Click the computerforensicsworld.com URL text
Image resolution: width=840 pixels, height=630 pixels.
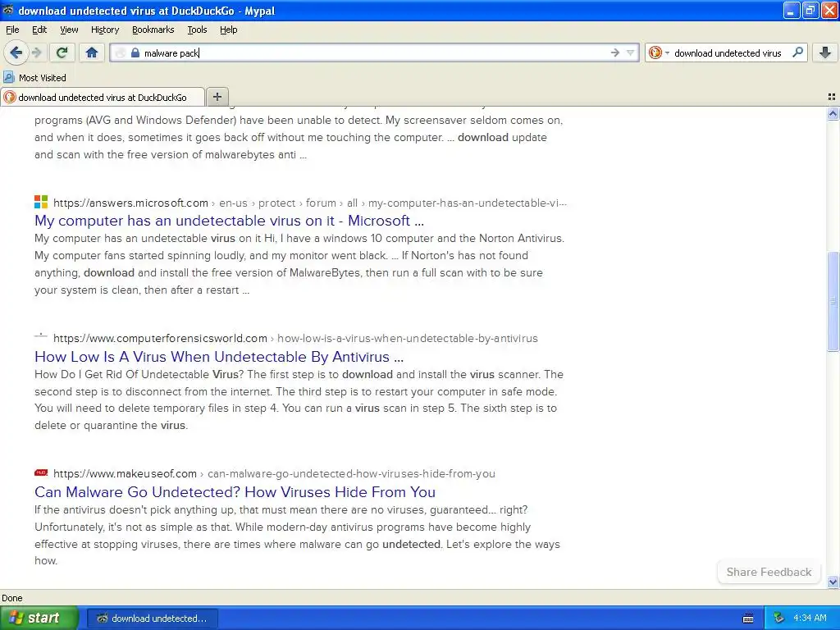point(160,338)
